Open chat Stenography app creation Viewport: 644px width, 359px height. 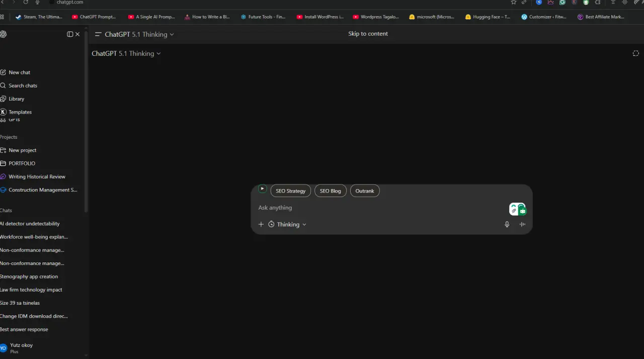[29, 277]
